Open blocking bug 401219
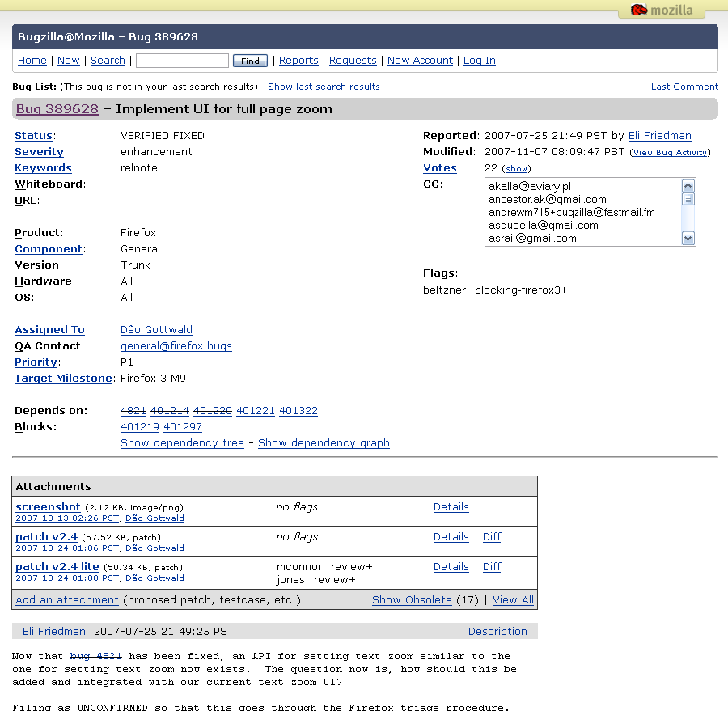This screenshot has height=711, width=728. pos(139,427)
